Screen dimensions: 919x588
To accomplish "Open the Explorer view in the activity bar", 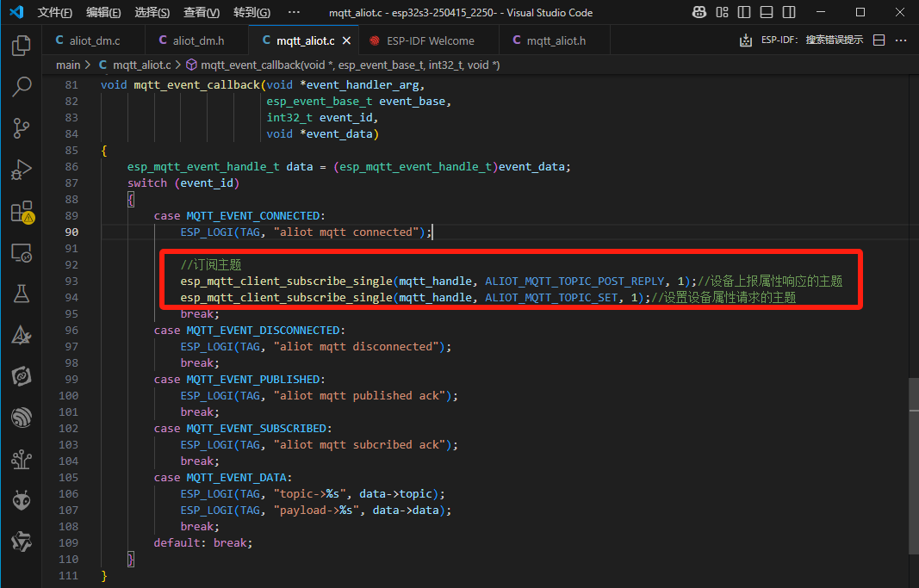I will point(21,45).
